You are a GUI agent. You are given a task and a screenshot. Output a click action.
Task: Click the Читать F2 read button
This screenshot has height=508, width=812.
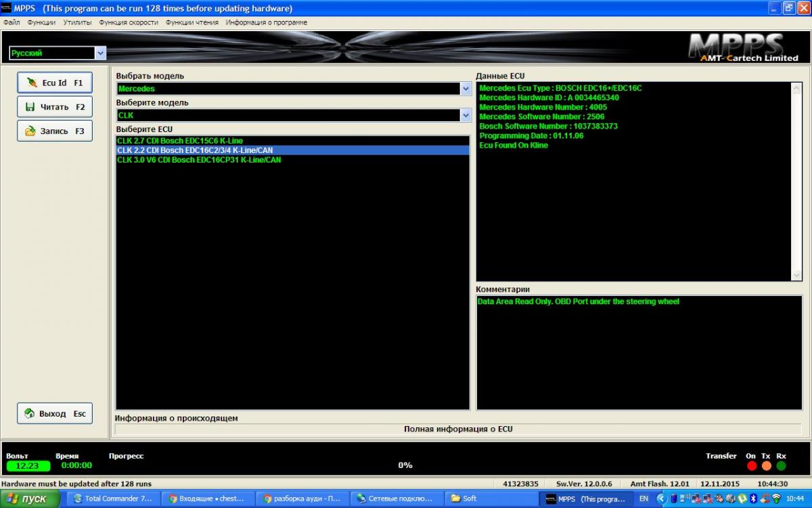tap(55, 106)
